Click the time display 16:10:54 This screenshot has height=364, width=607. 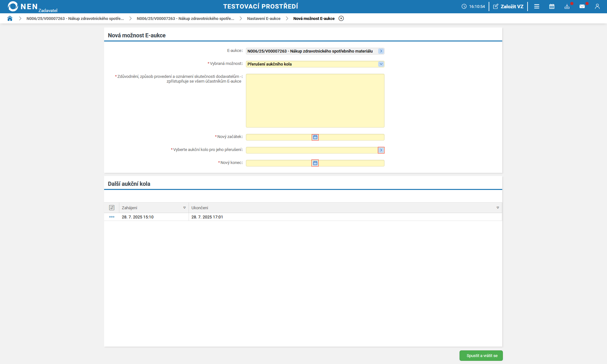477,6
